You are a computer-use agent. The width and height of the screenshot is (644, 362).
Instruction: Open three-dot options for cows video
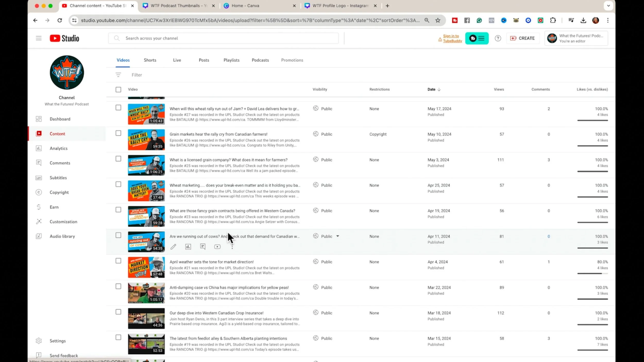232,247
